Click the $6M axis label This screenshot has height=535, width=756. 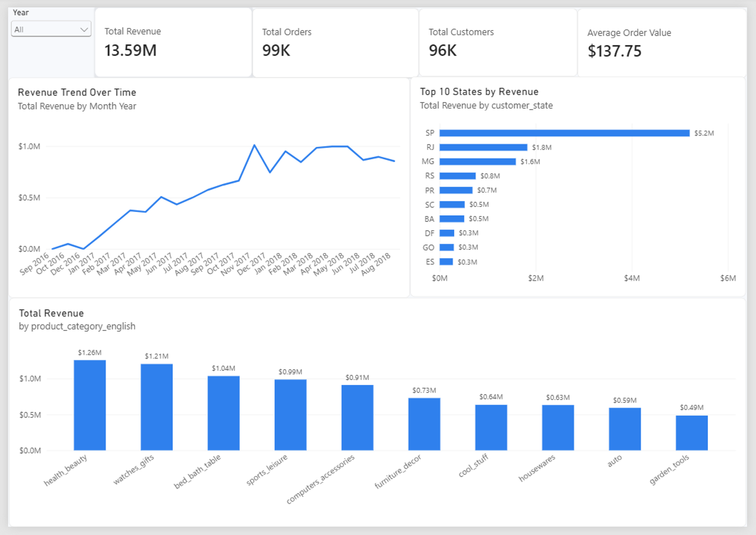(728, 278)
